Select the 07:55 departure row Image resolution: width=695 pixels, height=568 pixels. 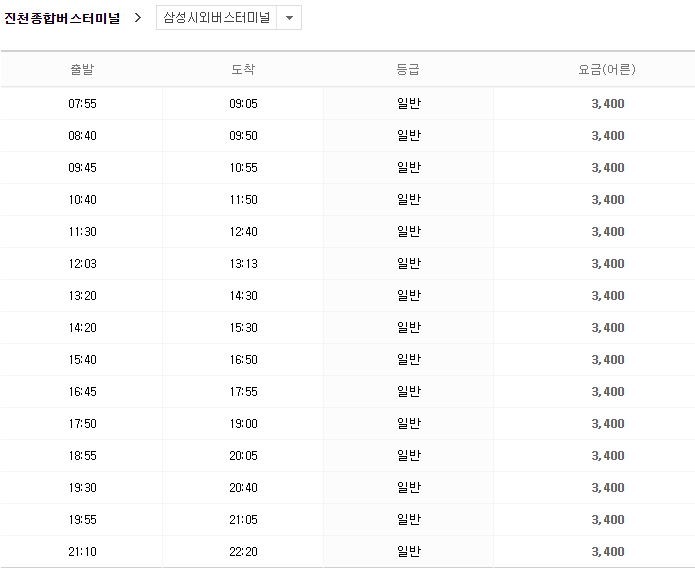[82, 104]
